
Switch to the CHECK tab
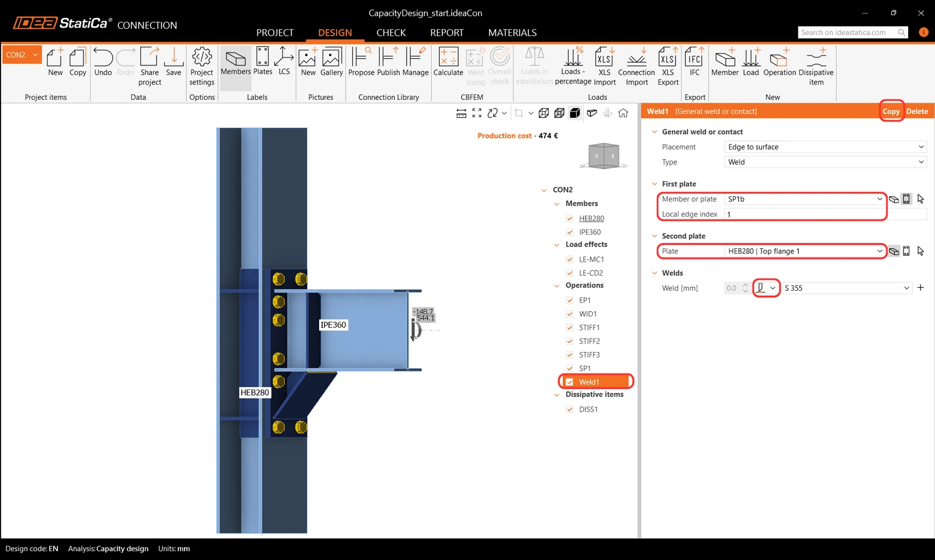(391, 33)
